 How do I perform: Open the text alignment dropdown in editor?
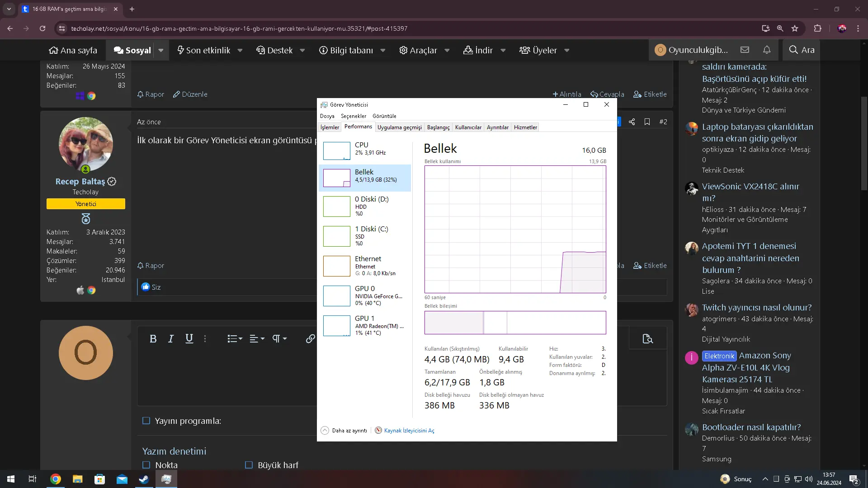(x=257, y=339)
